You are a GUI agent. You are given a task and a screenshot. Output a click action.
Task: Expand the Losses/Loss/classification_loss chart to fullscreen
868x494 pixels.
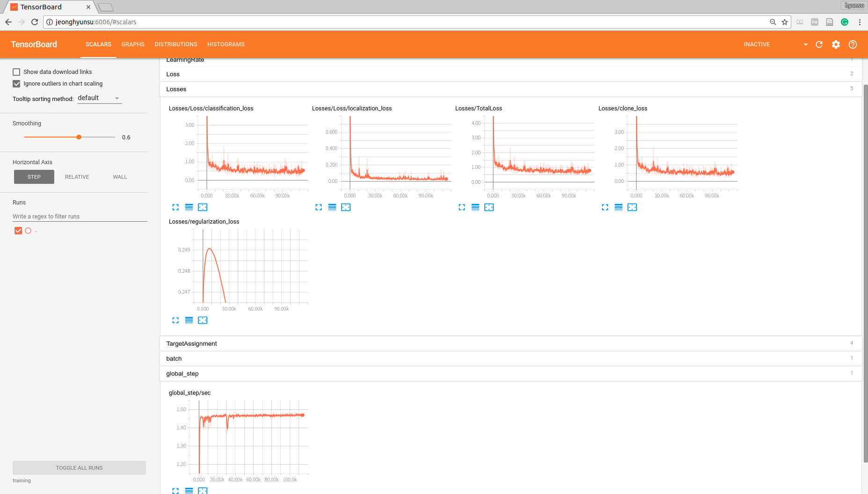pyautogui.click(x=175, y=207)
